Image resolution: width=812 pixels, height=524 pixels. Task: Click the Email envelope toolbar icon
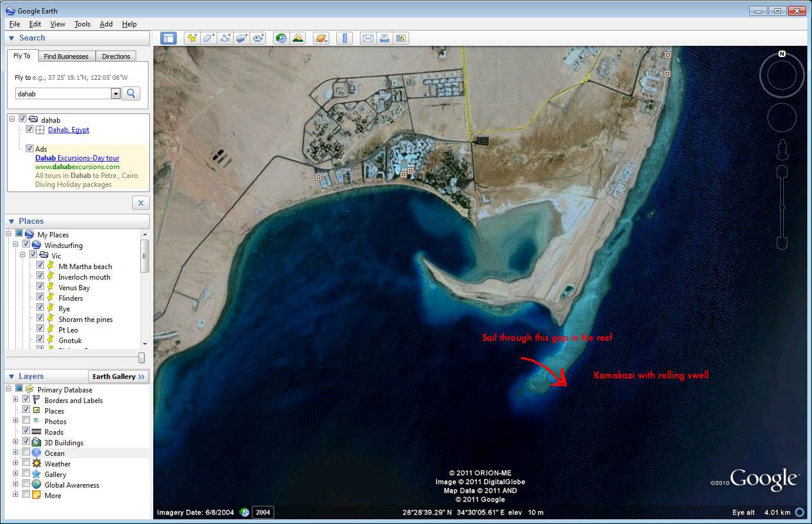point(368,38)
